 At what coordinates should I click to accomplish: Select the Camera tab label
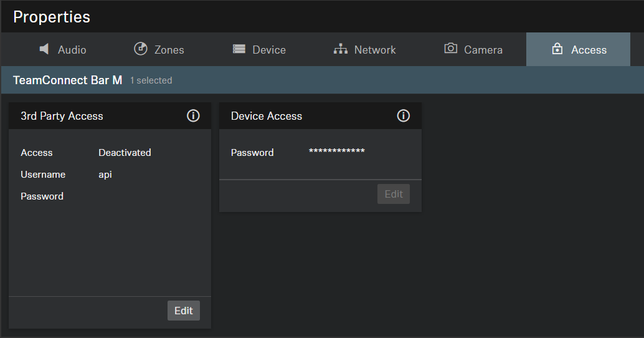click(483, 50)
